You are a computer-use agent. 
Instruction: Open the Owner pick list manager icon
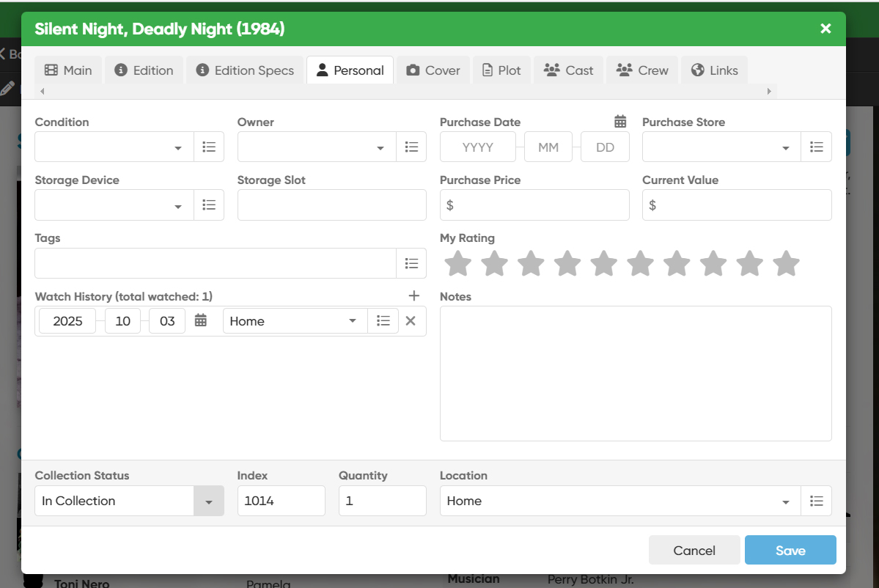pyautogui.click(x=411, y=147)
